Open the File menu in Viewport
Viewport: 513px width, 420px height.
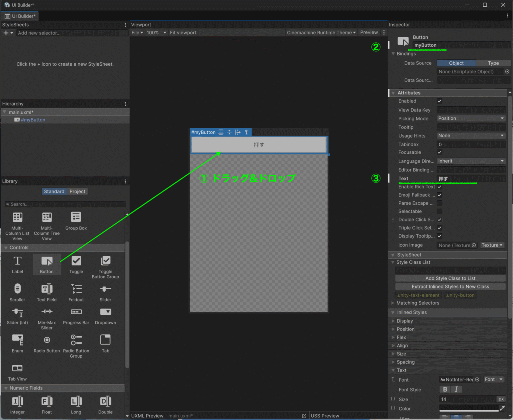tap(137, 33)
